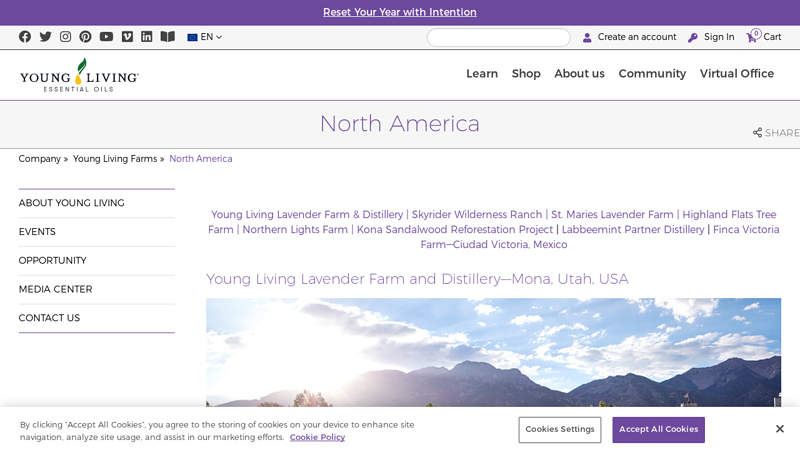Open the Cookie Policy link
Screen dimensions: 800x450
click(x=317, y=437)
